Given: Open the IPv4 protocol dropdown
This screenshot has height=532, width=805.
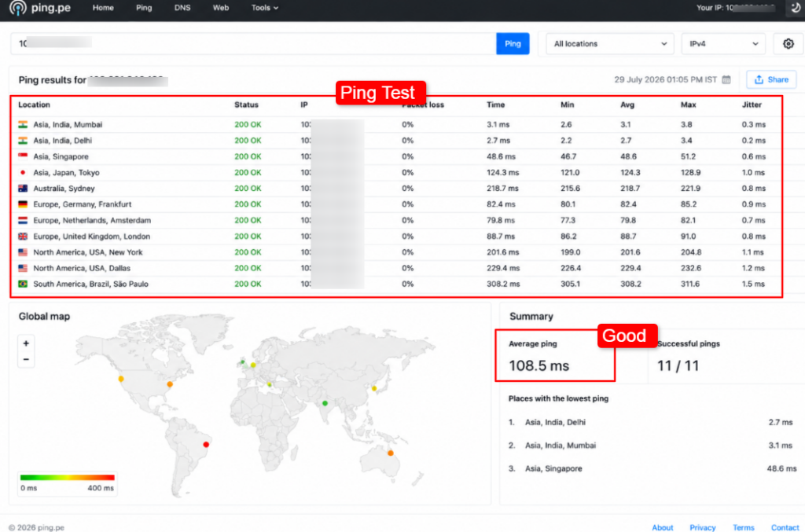Looking at the screenshot, I should click(x=723, y=43).
